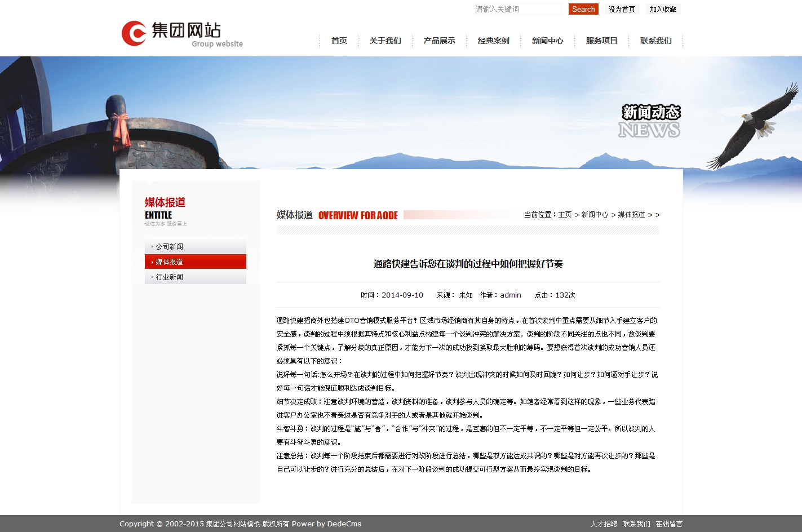Viewport: 802px width, 532px height.
Task: Open 服务项目 navigation item
Action: [602, 41]
